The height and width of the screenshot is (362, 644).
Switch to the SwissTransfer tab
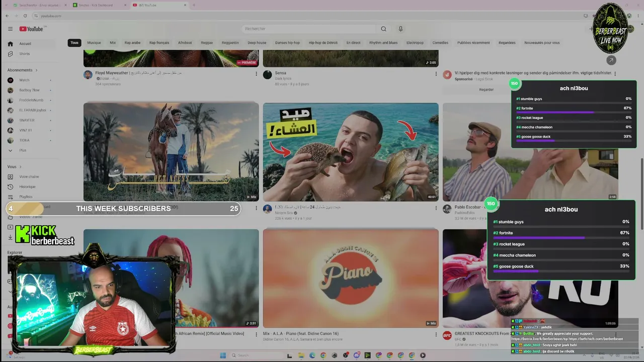click(x=39, y=5)
